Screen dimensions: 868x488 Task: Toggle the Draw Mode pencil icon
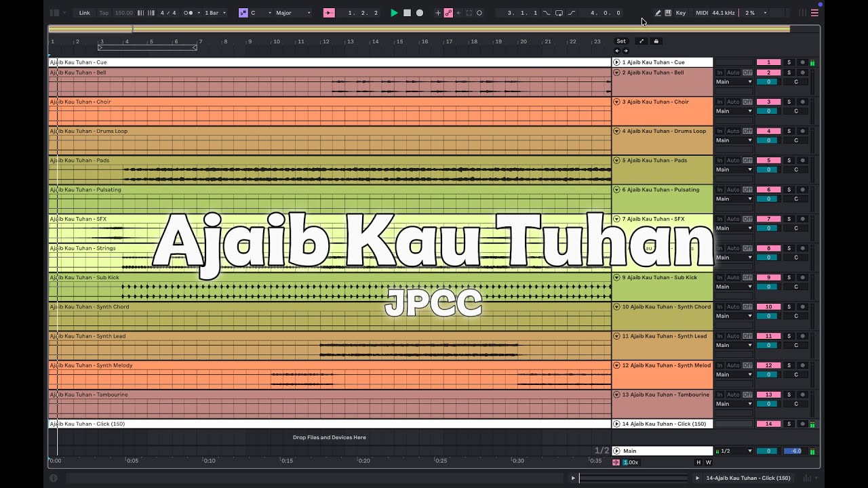click(x=658, y=13)
